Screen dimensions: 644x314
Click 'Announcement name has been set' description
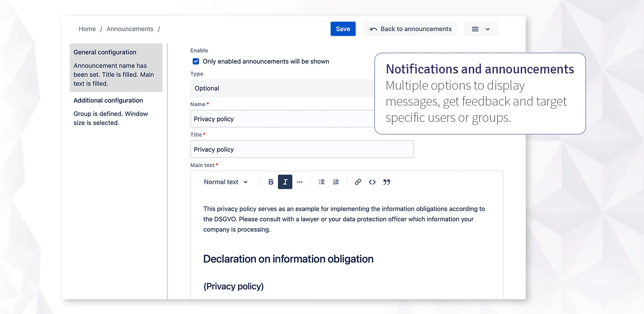click(114, 75)
